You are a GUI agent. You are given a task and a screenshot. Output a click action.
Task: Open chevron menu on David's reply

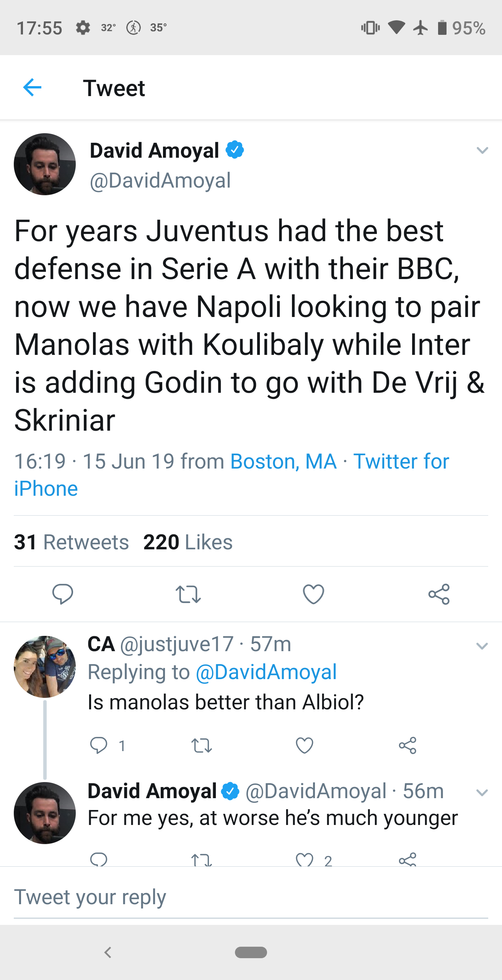(x=482, y=792)
